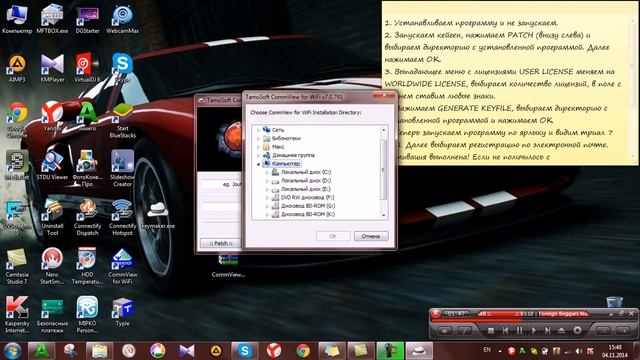This screenshot has height=360, width=640.
Task: Open the Connectify Dispatch desktop shortcut
Action: 87,217
